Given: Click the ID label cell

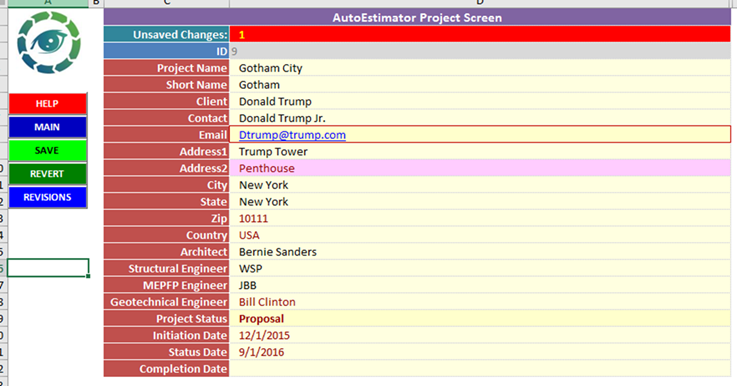Looking at the screenshot, I should tap(166, 51).
